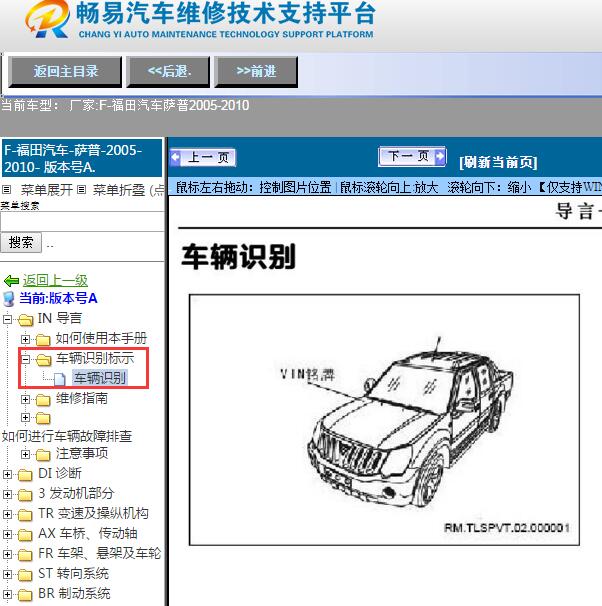Select 3 发动机部分 tree label
Screen dimensions: 602x606
tap(76, 494)
